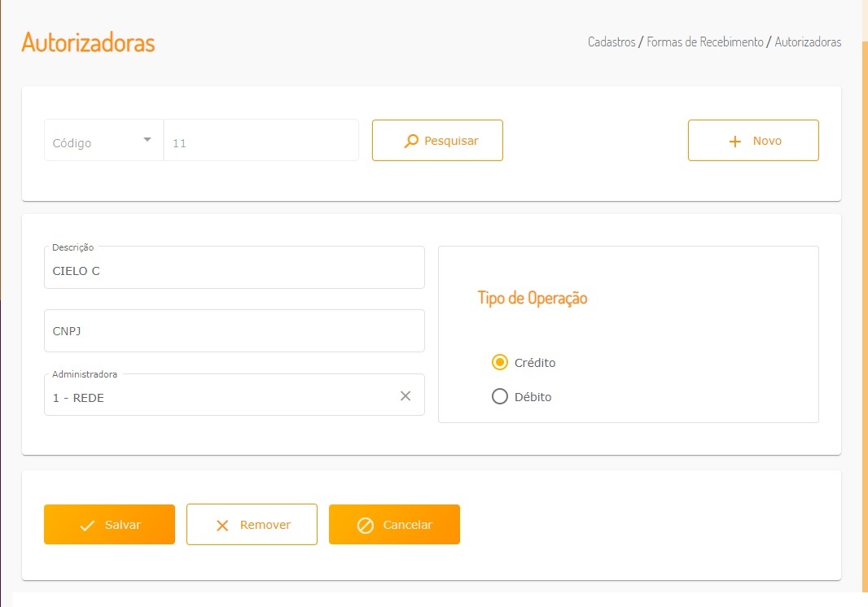Select the Crédito radio option
Image resolution: width=868 pixels, height=607 pixels.
point(500,362)
